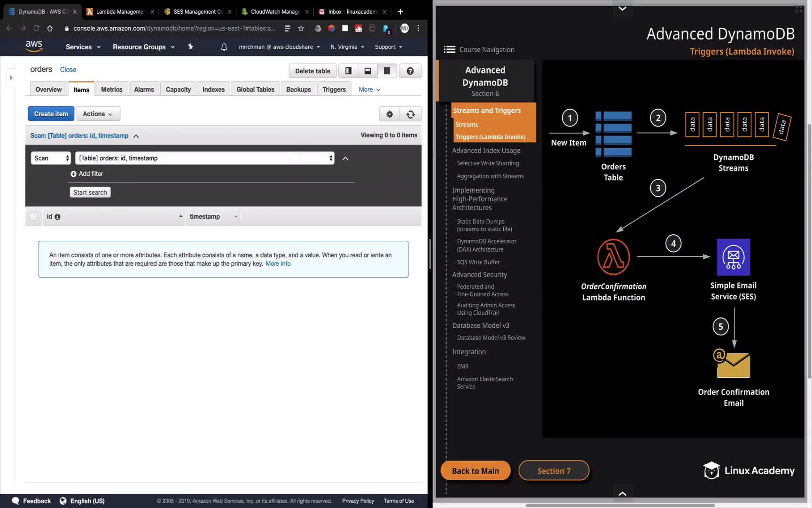Switch to full panel layout icon
The image size is (812, 508).
pyautogui.click(x=387, y=71)
